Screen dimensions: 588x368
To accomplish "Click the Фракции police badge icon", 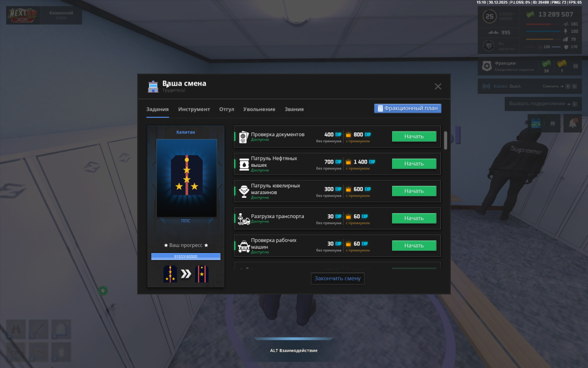I will click(487, 67).
